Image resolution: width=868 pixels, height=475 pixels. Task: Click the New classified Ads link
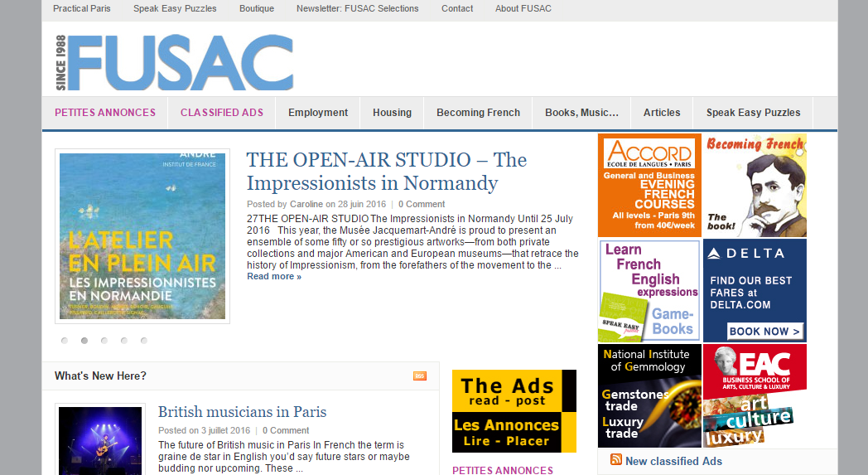(673, 461)
